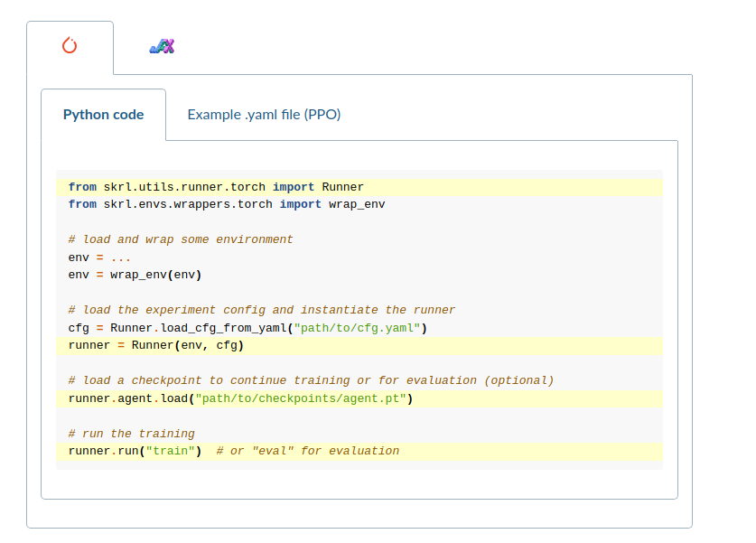
Task: Click the string "path/to/checkpoints/agent.pt"
Action: point(301,398)
